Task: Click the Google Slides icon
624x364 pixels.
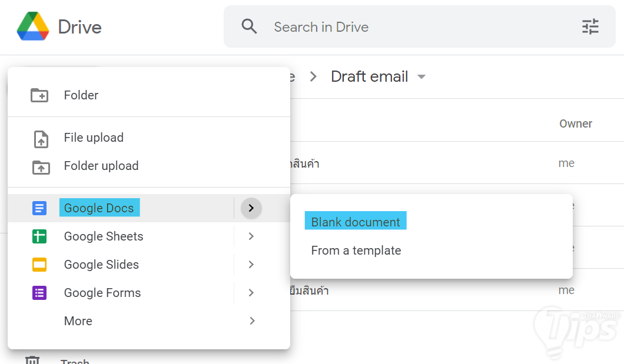Action: pos(39,265)
